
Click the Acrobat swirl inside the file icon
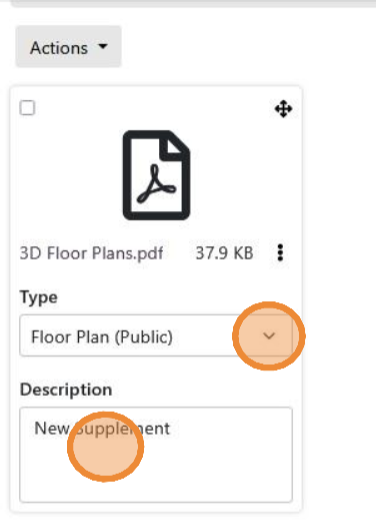156,185
